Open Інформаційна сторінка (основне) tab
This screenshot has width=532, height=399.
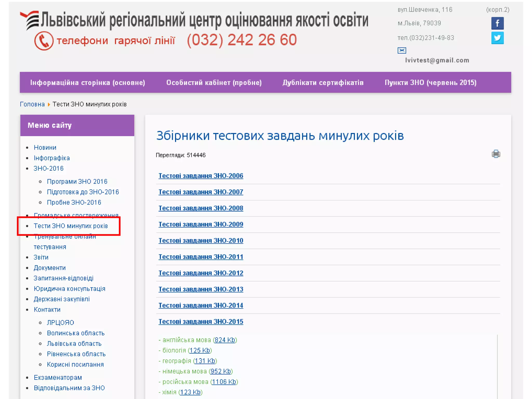88,83
